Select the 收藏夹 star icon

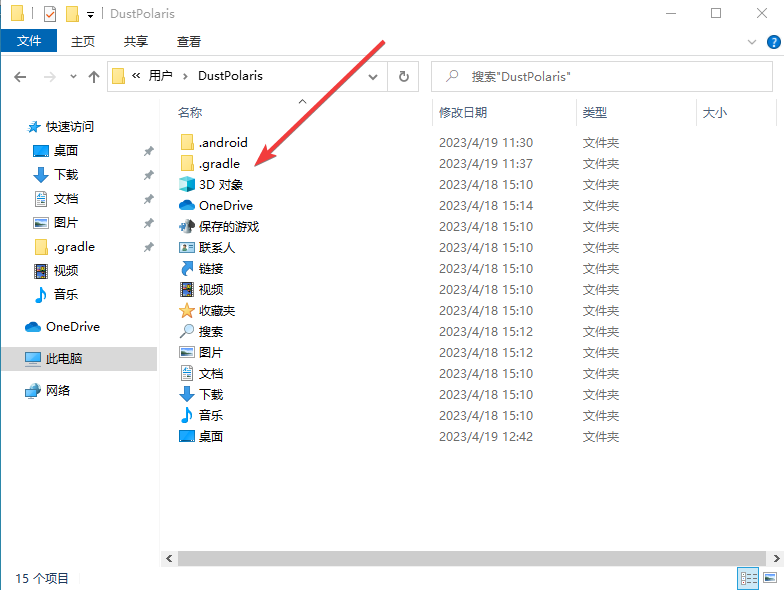point(187,310)
